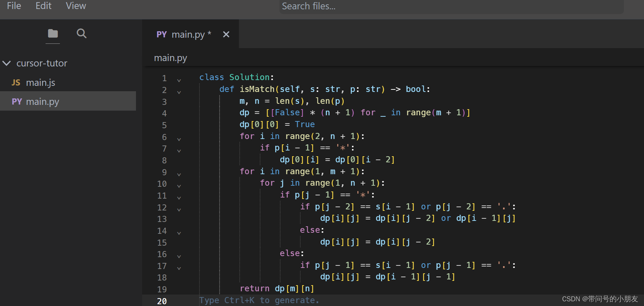644x306 pixels.
Task: Click the 'dp[0][i] = dp[0][i - 2]' line
Action: click(337, 159)
